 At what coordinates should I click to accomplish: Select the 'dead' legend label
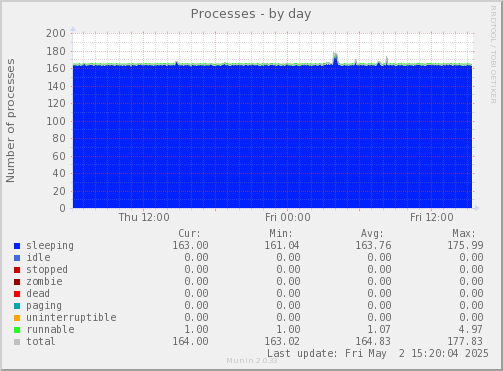click(x=38, y=293)
